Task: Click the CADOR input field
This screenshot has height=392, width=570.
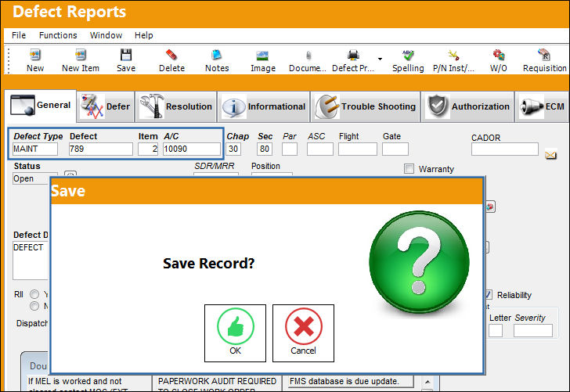Action: point(505,149)
